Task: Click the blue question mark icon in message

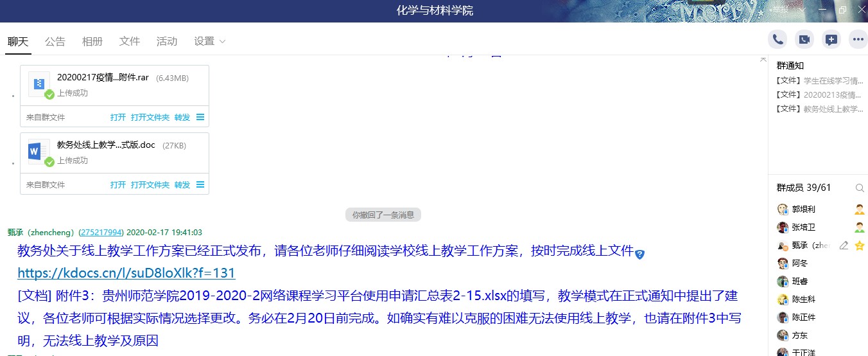Action: (x=639, y=254)
